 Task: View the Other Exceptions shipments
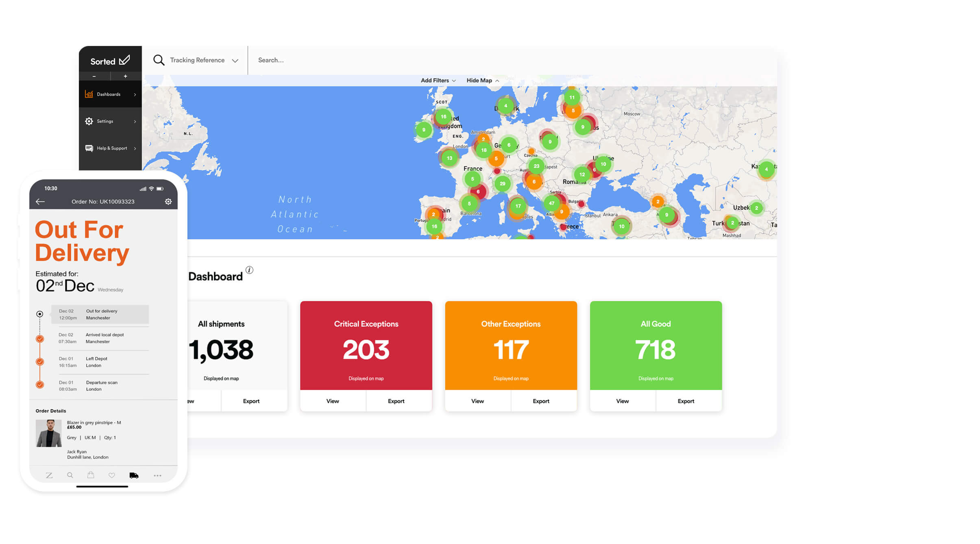(x=478, y=401)
